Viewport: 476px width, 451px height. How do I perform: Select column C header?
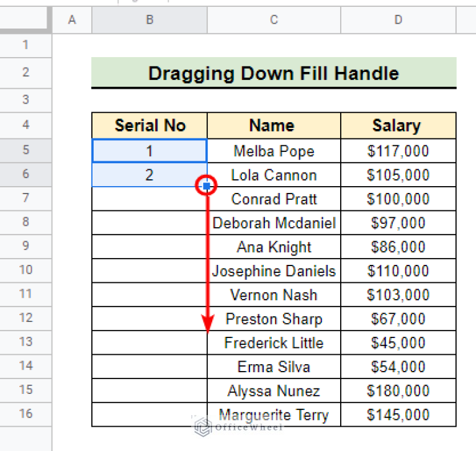[x=274, y=20]
